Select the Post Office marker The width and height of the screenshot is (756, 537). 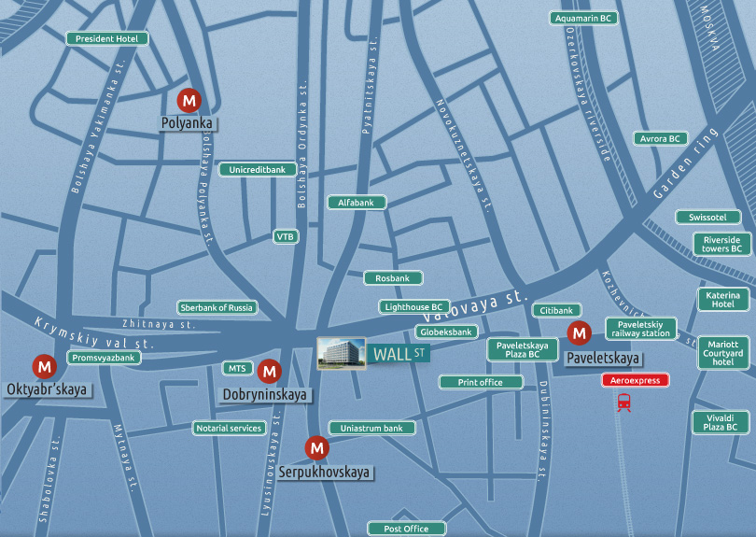[406, 529]
